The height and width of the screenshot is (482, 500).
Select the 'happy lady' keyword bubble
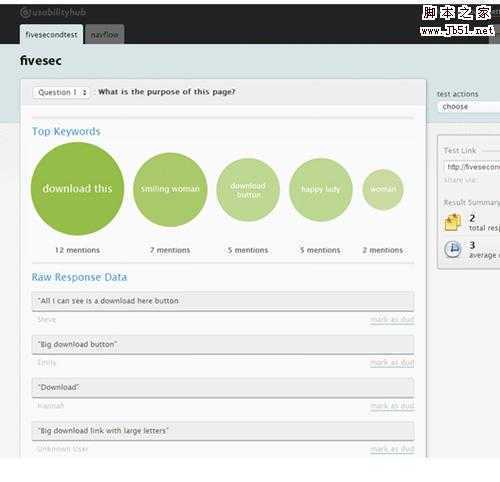[x=321, y=190]
